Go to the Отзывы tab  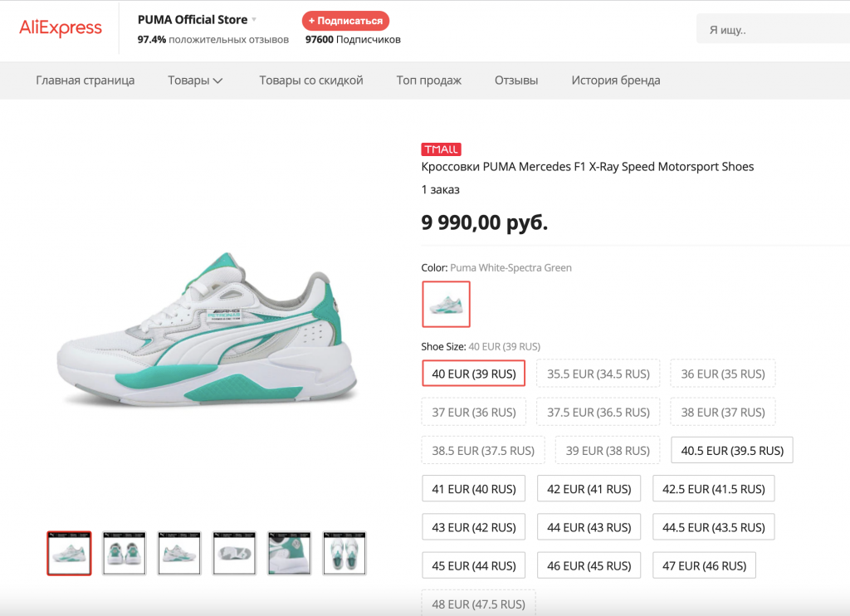pos(516,81)
